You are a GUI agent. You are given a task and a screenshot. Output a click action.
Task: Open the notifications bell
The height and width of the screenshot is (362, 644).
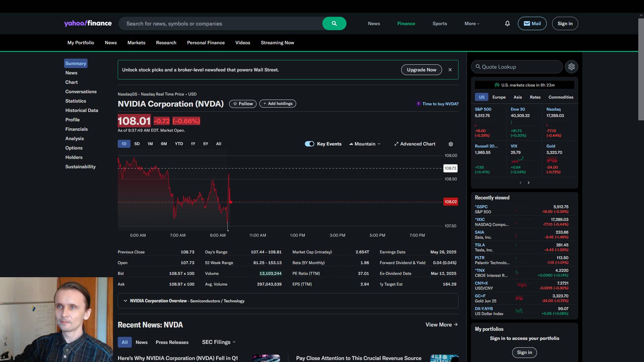point(507,23)
